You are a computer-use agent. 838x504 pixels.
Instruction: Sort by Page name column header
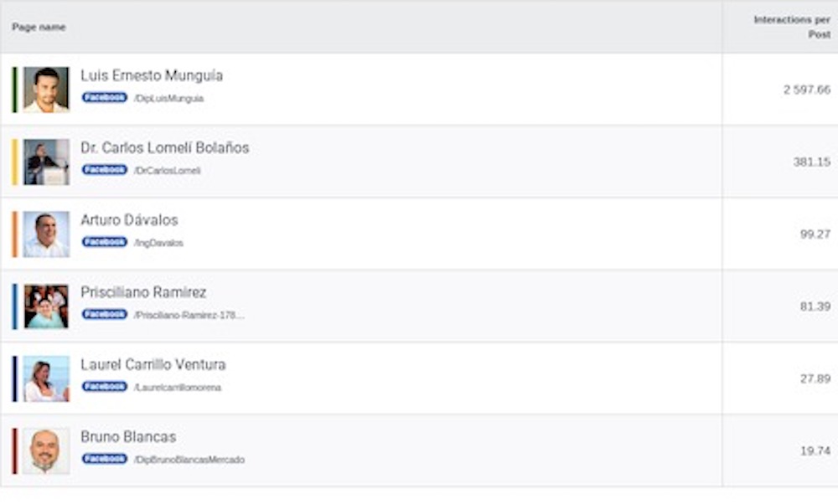point(39,28)
